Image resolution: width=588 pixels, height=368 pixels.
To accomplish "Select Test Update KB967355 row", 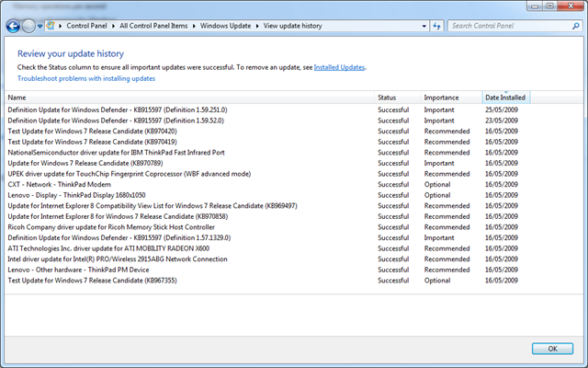I will coord(267,281).
